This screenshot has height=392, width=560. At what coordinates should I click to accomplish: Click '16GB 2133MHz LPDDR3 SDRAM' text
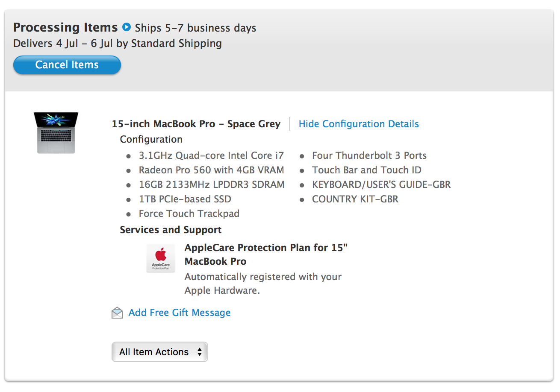coord(212,184)
